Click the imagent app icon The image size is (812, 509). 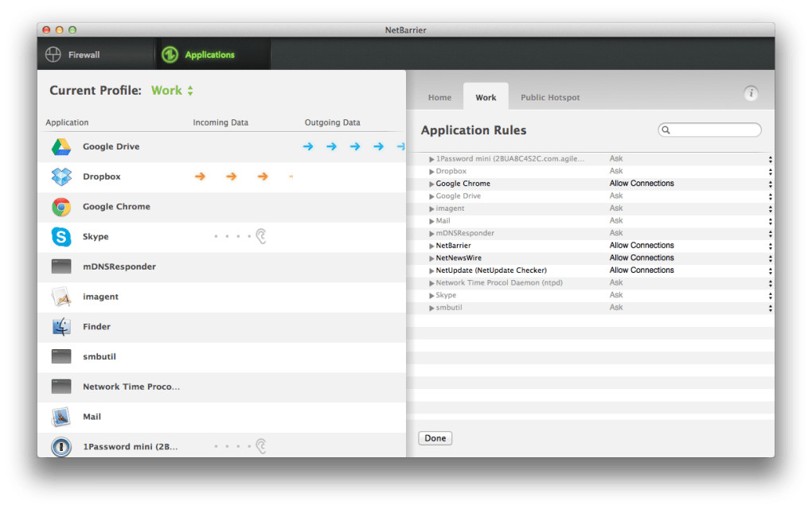coord(61,297)
